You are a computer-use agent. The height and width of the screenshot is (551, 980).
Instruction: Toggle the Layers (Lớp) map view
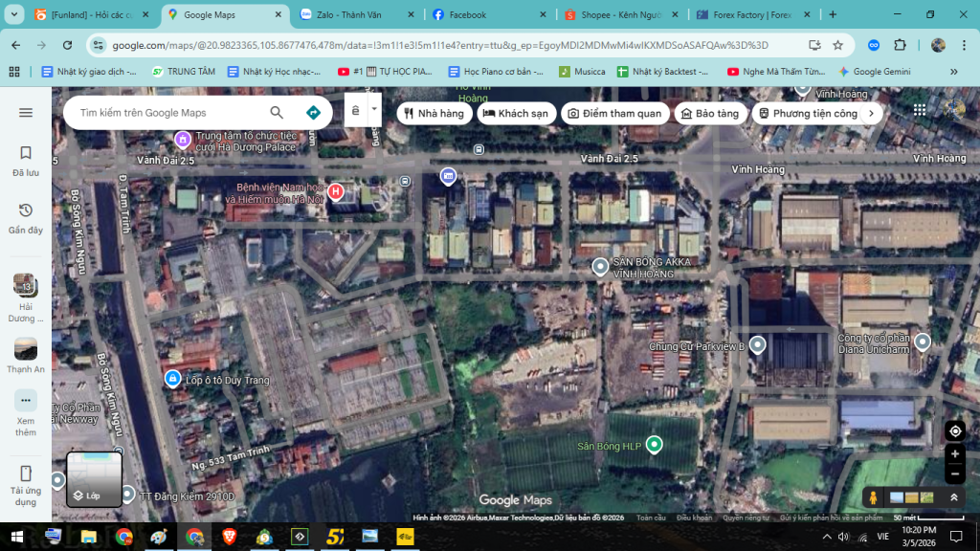click(95, 479)
